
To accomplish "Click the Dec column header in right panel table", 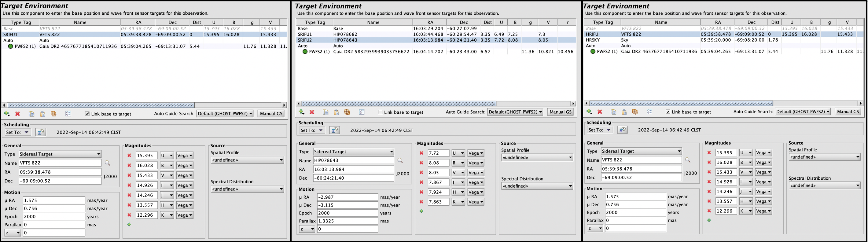I will tap(752, 22).
